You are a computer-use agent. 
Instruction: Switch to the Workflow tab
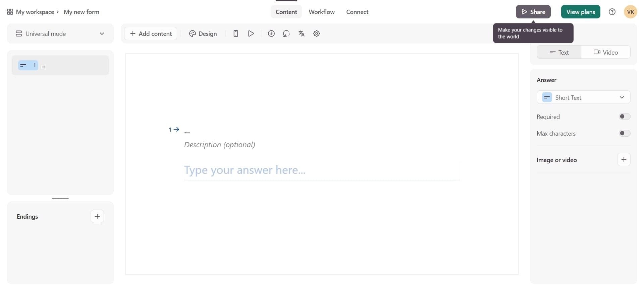point(321,12)
